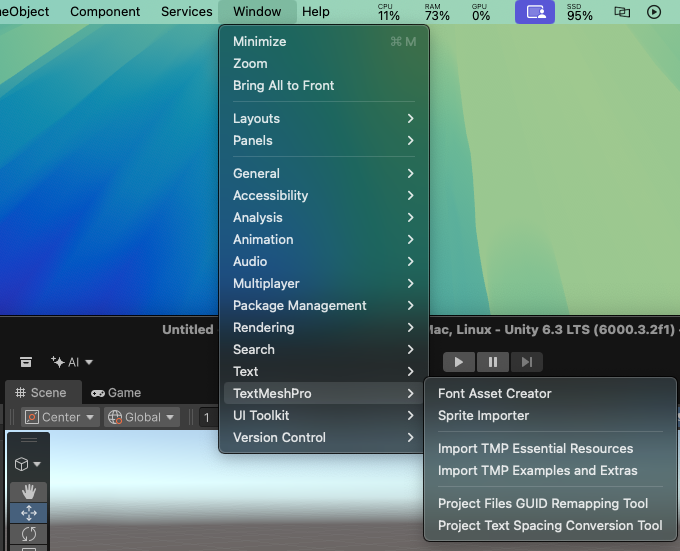Screen dimensions: 680x551
Task: Select the Rotate tool
Action: [29, 534]
